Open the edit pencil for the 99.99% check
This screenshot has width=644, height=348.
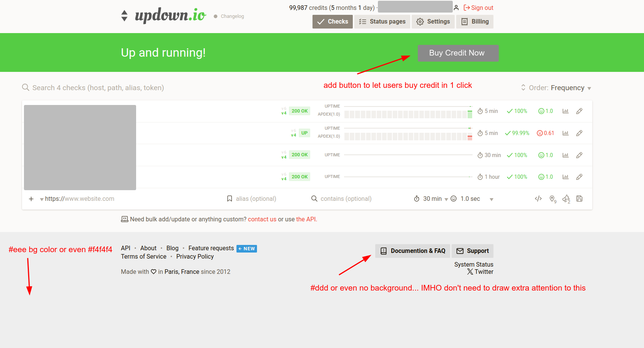pyautogui.click(x=579, y=133)
